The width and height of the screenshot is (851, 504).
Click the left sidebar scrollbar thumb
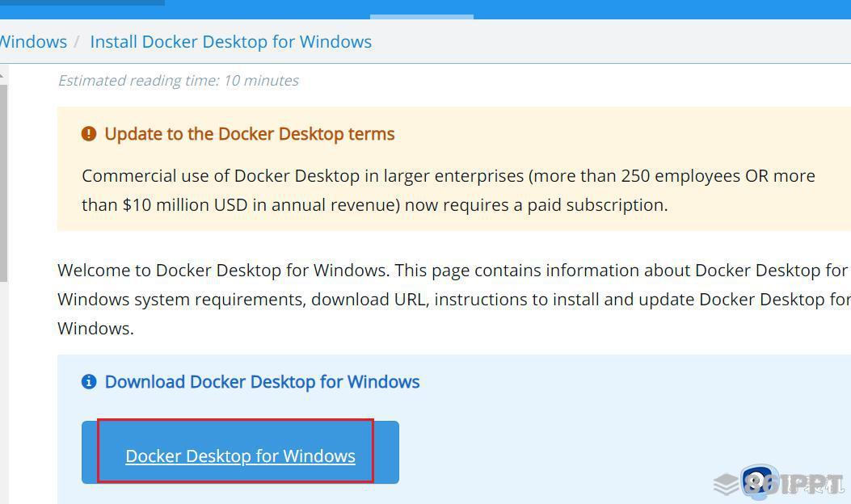(4, 183)
